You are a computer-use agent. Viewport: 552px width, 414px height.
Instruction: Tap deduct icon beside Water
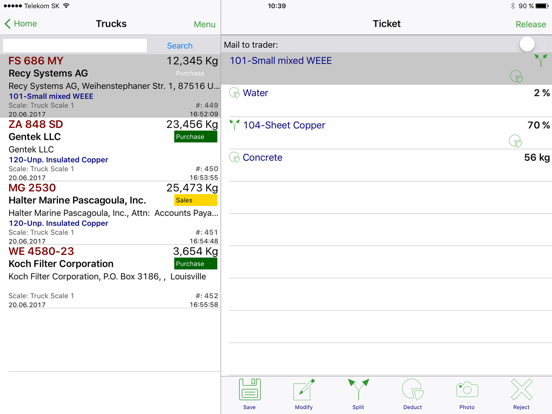(x=234, y=93)
